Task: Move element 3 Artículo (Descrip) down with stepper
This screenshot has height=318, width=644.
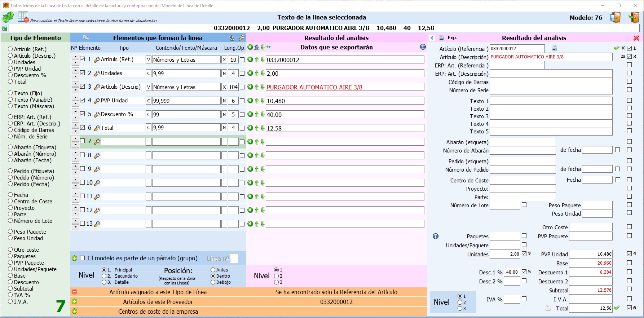Action: click(x=75, y=90)
